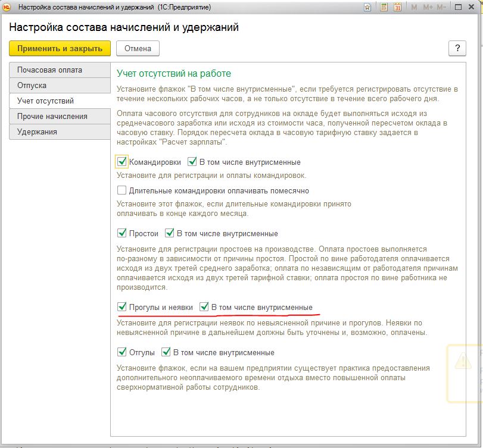The image size is (483, 448).
Task: Uncheck the Прогулы и неявки checkbox
Action: [x=121, y=307]
